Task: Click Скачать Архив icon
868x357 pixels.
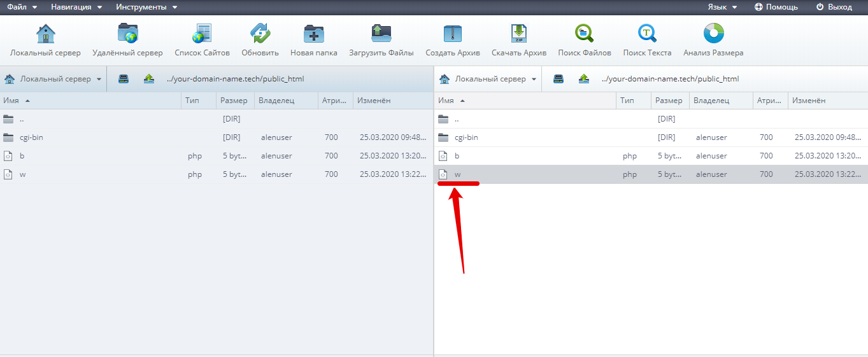Action: 519,33
